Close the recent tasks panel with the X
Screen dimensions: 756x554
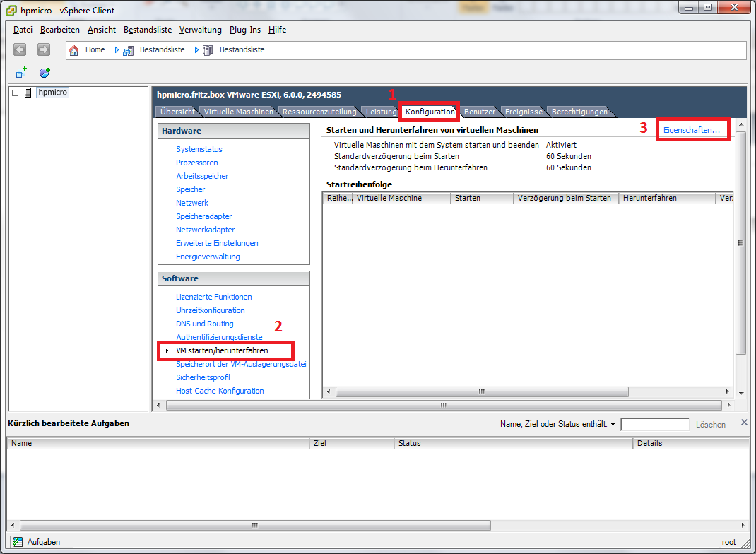(x=743, y=423)
